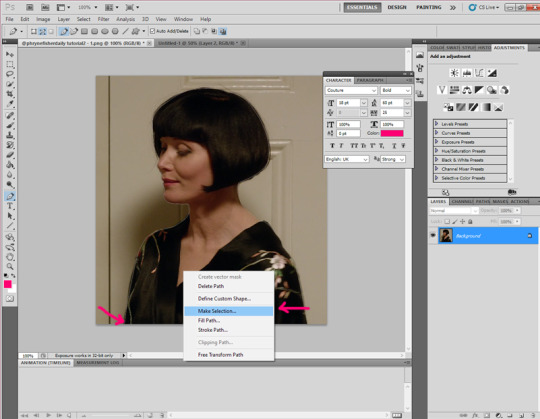
Task: Toggle Strikethrough in Character panel
Action: click(x=403, y=146)
